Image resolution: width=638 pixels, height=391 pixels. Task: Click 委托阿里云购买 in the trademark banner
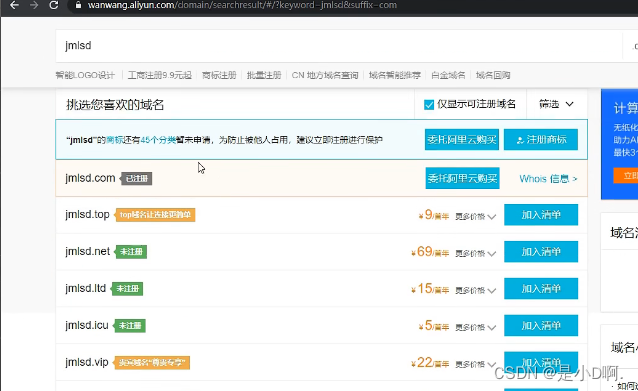(x=462, y=140)
